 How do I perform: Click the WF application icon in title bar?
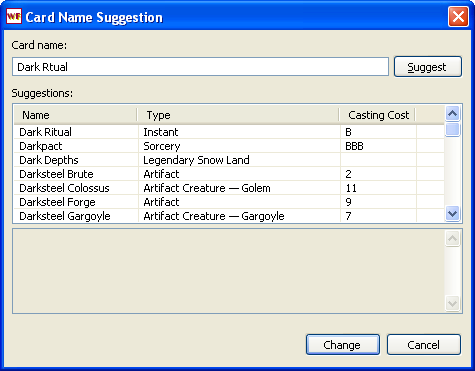point(14,16)
